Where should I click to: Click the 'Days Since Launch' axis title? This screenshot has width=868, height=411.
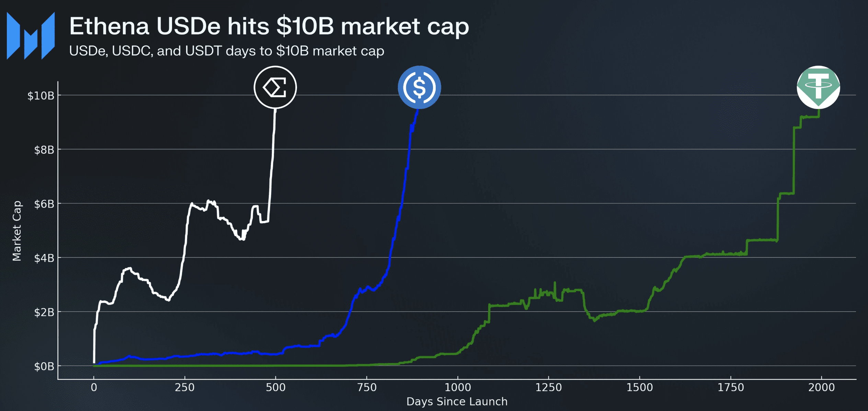(457, 401)
